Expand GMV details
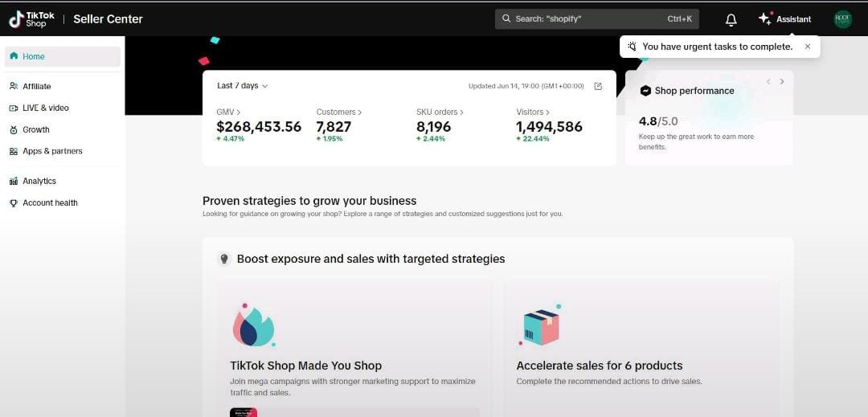Viewport: 868px width, 417px height. coord(228,112)
